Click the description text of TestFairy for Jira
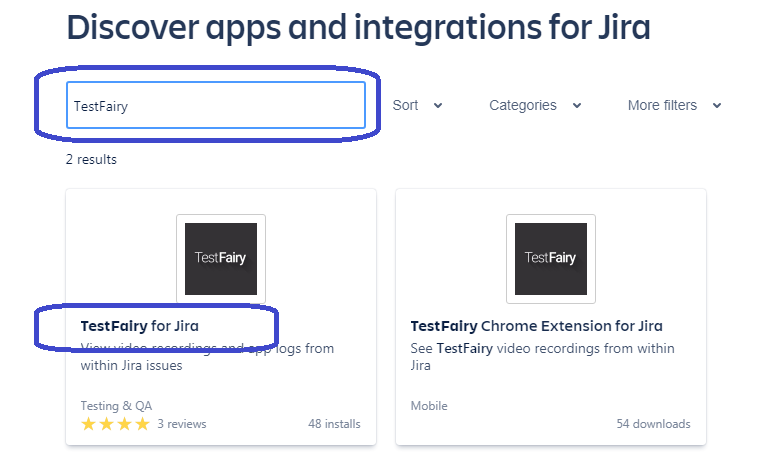Screen dimensions: 762x464 [x=207, y=357]
